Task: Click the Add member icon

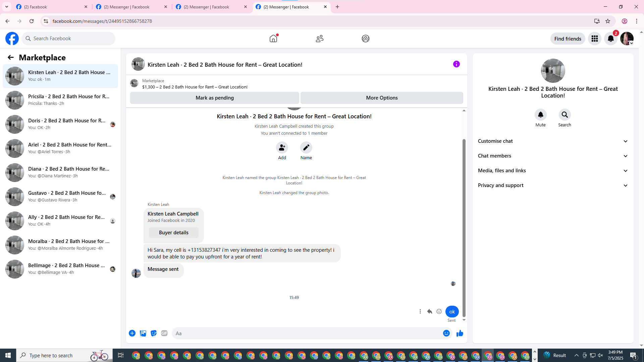Action: (282, 147)
